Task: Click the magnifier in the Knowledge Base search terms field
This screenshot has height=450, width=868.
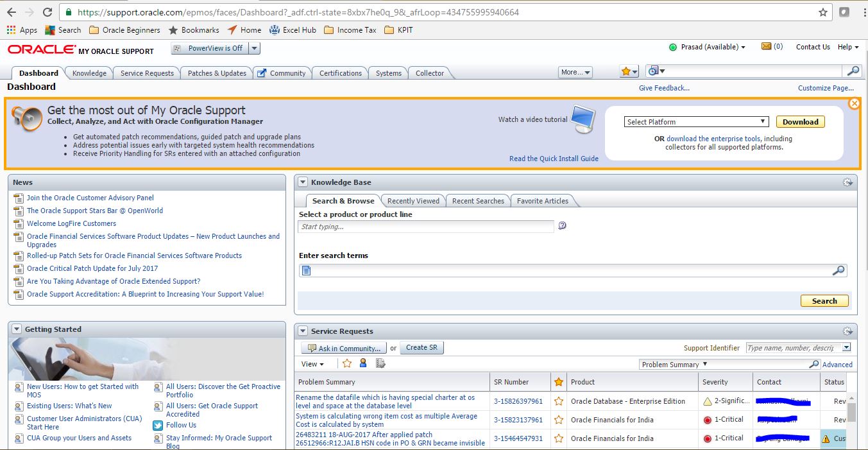Action: (838, 270)
